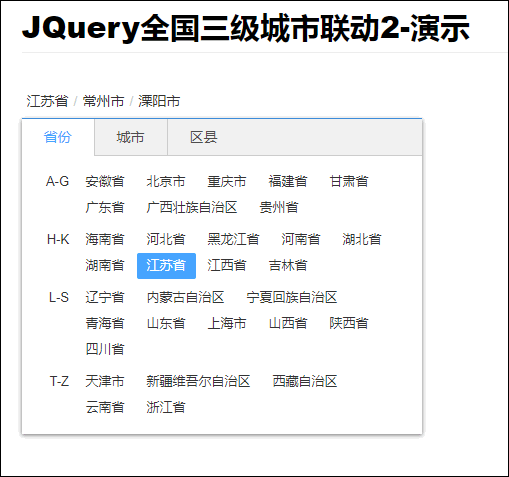Viewport: 509px width, 477px height.
Task: Select 青海省 province
Action: coord(105,323)
